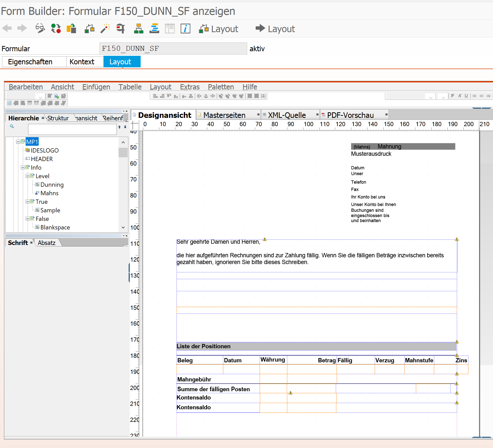
Task: Click the hierarchy structure icon
Action: pyautogui.click(x=139, y=28)
